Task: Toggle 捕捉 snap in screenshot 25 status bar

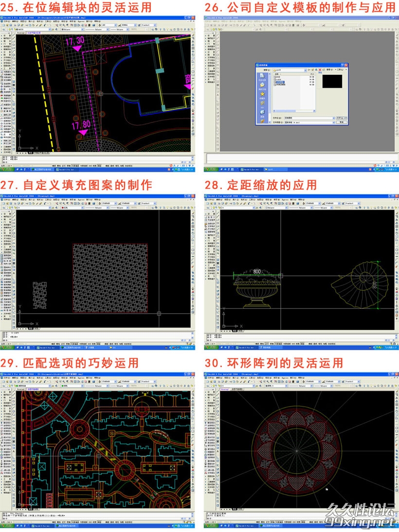Action: [54, 165]
